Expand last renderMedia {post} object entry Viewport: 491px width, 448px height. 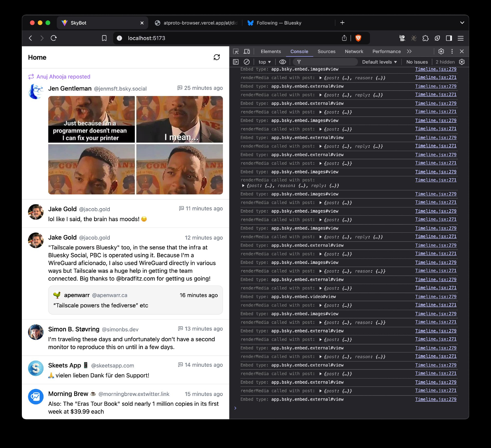click(321, 391)
